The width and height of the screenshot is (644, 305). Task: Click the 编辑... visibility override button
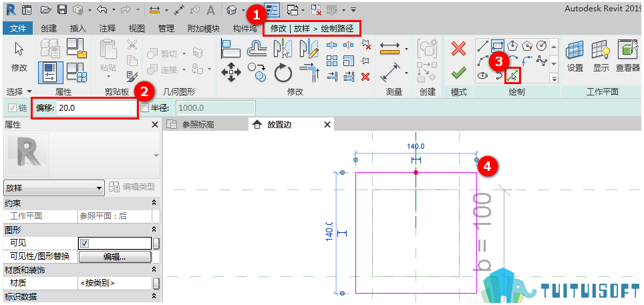[115, 256]
